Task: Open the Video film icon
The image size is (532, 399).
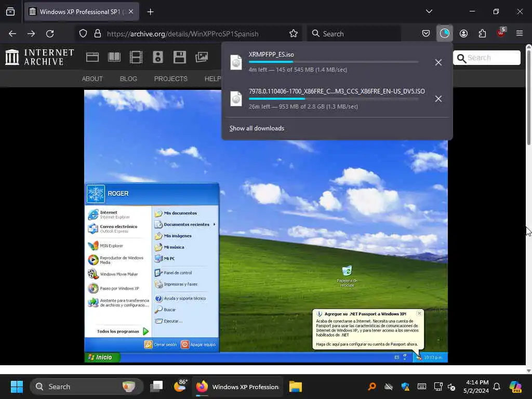Action: pos(136,57)
